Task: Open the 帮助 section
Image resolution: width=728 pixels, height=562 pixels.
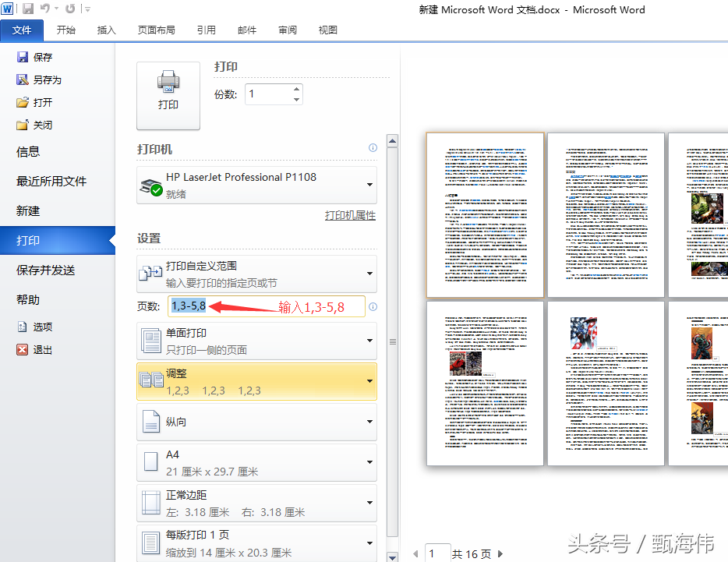Action: (28, 299)
